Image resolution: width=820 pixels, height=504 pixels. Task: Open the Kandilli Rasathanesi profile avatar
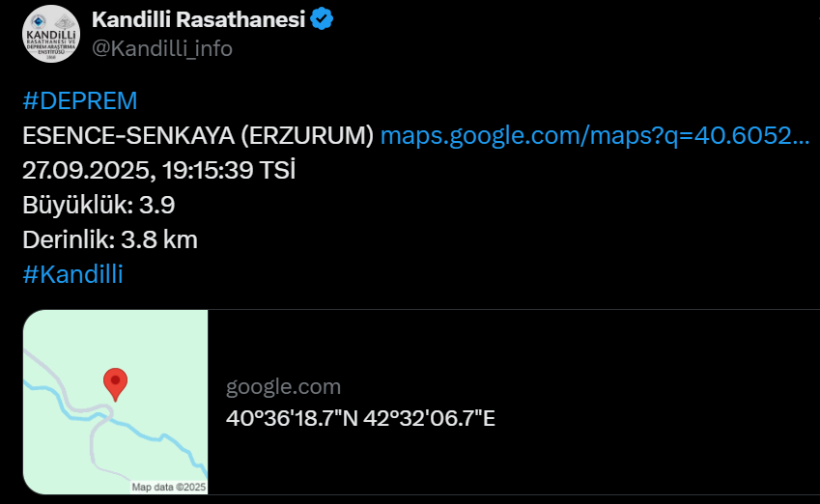(51, 34)
